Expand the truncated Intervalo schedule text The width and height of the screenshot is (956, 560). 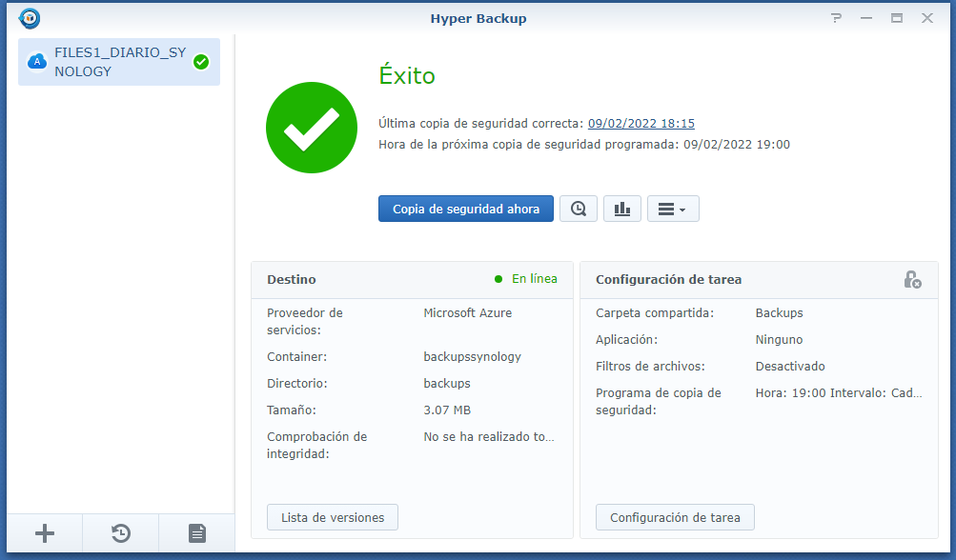tap(837, 391)
